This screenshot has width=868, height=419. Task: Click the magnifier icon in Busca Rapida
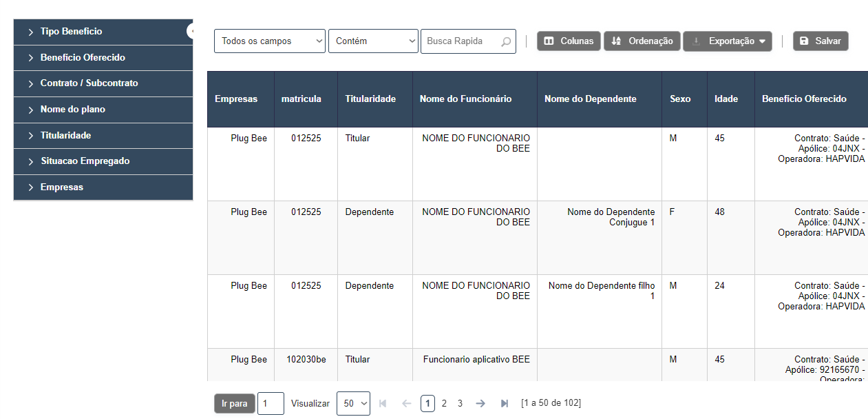click(x=506, y=41)
